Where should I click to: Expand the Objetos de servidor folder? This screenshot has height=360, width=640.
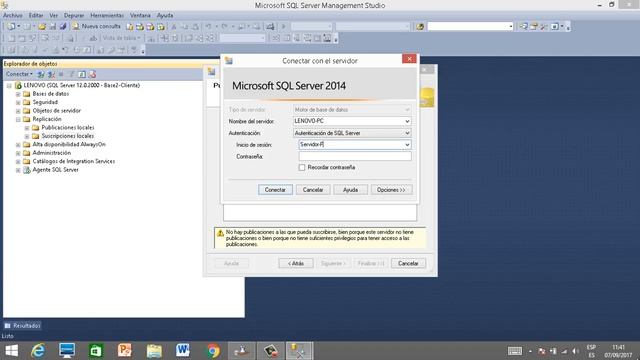[x=18, y=111]
